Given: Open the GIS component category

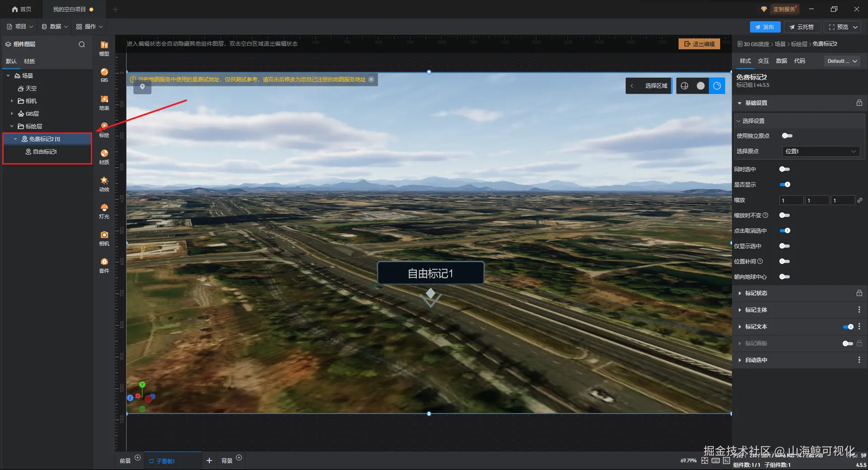Looking at the screenshot, I should (104, 75).
